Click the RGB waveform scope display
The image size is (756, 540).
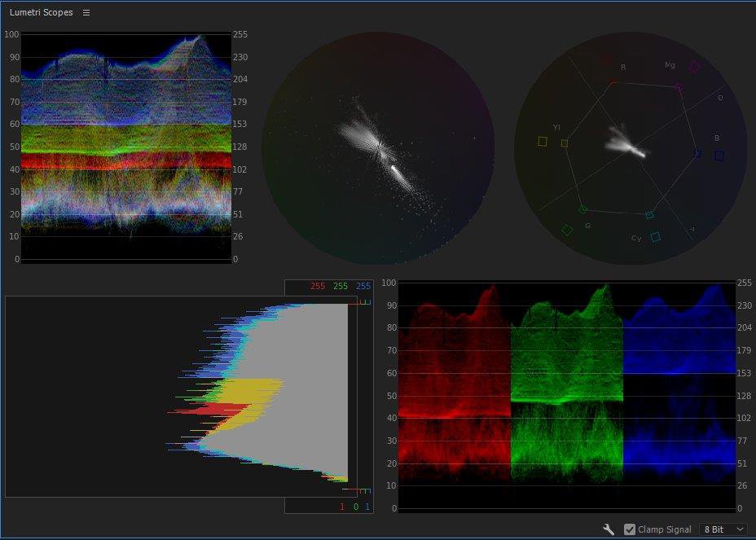point(126,147)
